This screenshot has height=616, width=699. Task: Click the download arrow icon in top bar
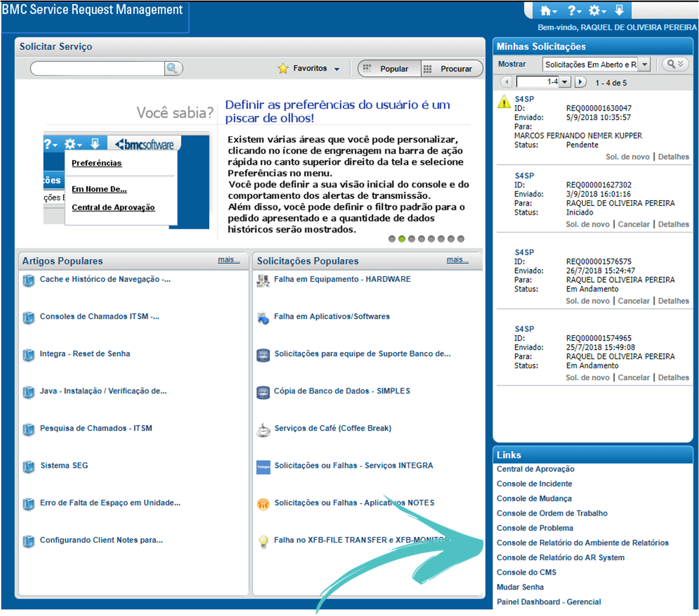[x=620, y=10]
